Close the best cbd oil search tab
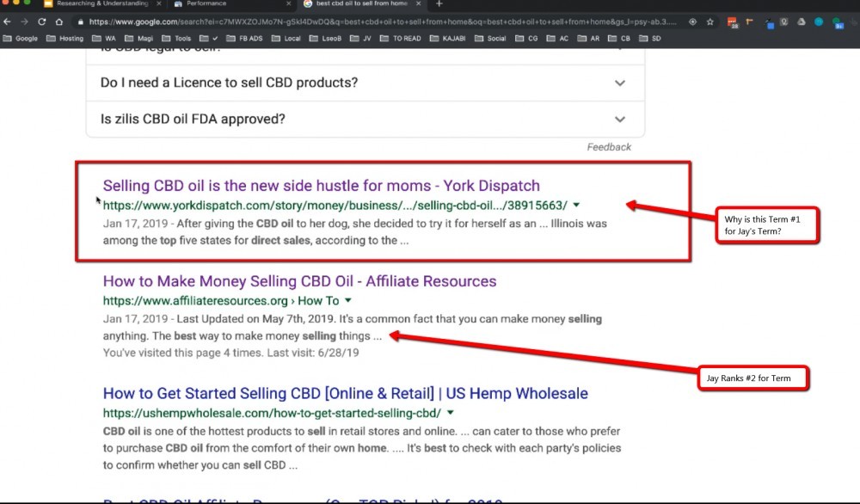This screenshot has height=504, width=860. pyautogui.click(x=419, y=3)
